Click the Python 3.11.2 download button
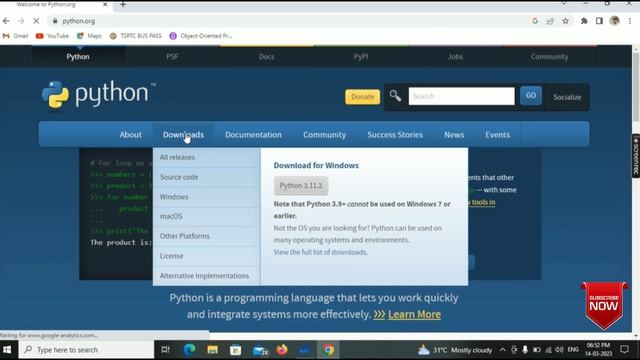The height and width of the screenshot is (360, 640). coord(301,186)
